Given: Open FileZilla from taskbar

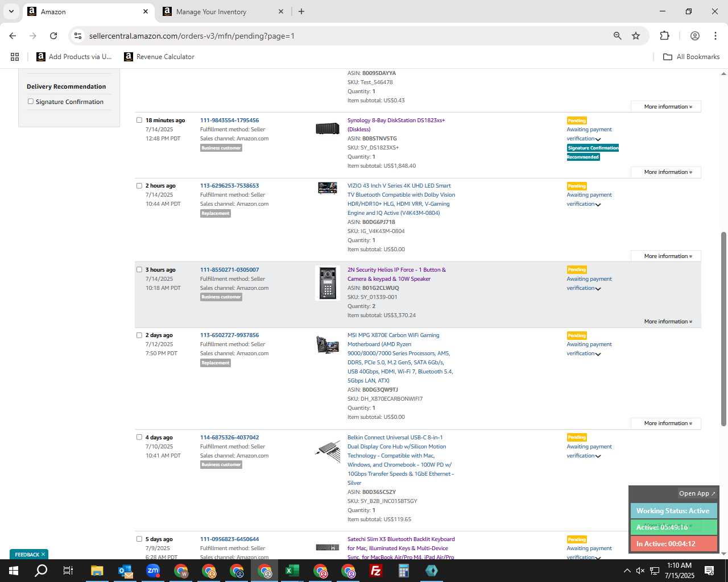Looking at the screenshot, I should tap(375, 571).
